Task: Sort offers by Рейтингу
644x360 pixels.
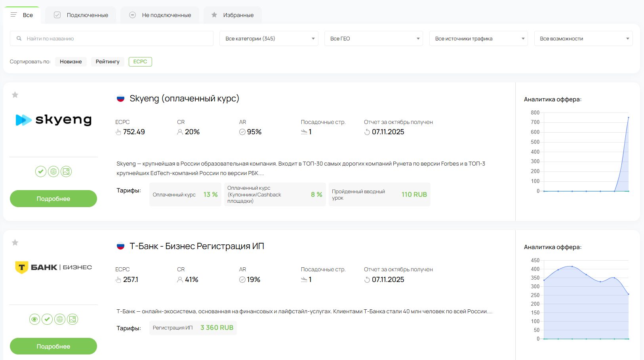Action: (x=107, y=62)
